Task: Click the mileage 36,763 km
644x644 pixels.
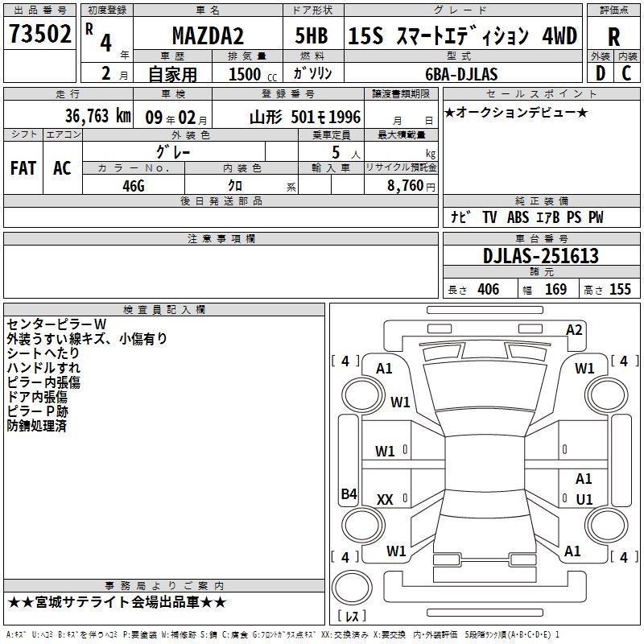Action: [97, 116]
